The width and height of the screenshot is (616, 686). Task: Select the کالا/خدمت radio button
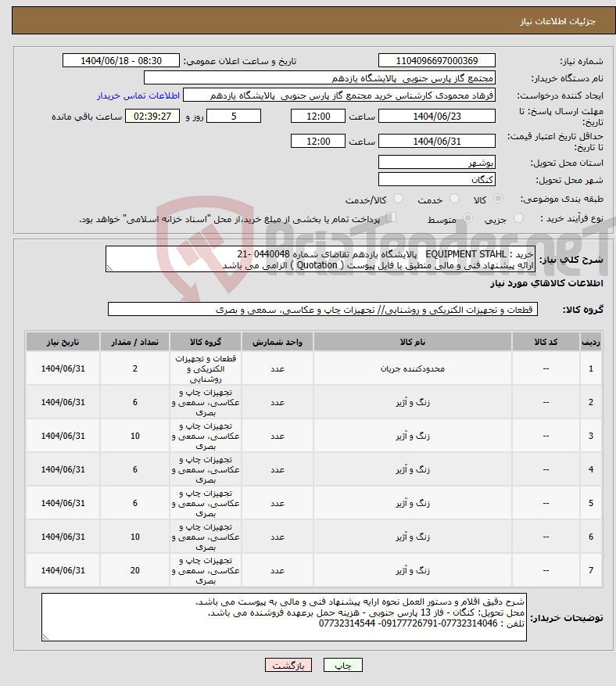[398, 199]
